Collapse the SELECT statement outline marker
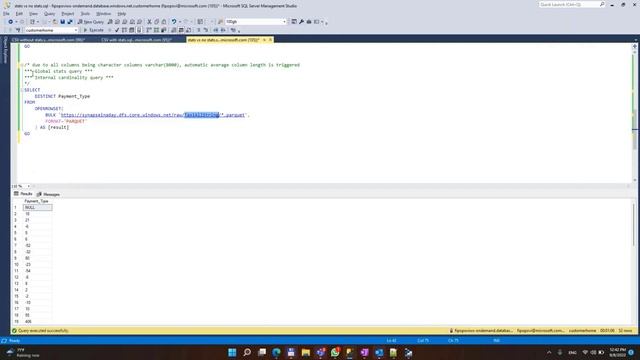This screenshot has width=640, height=360. pyautogui.click(x=22, y=90)
